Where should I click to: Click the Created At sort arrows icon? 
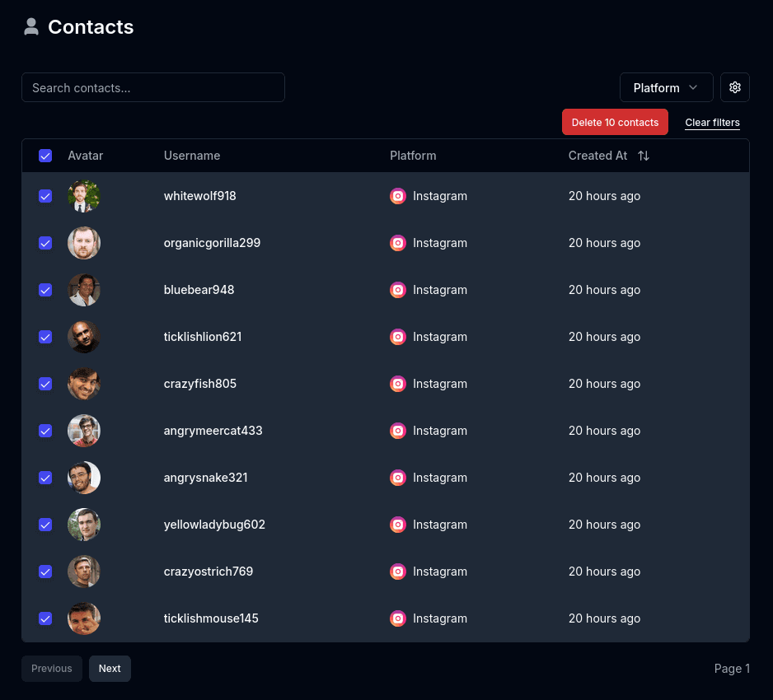[x=644, y=155]
